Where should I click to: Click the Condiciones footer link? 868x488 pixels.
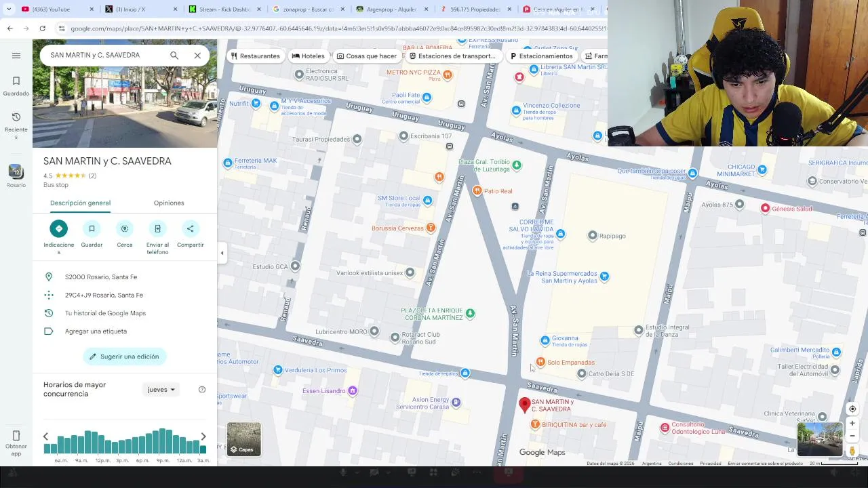point(680,464)
